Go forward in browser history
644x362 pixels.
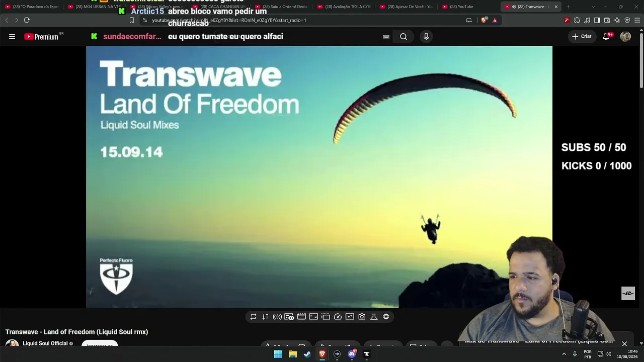(17, 20)
